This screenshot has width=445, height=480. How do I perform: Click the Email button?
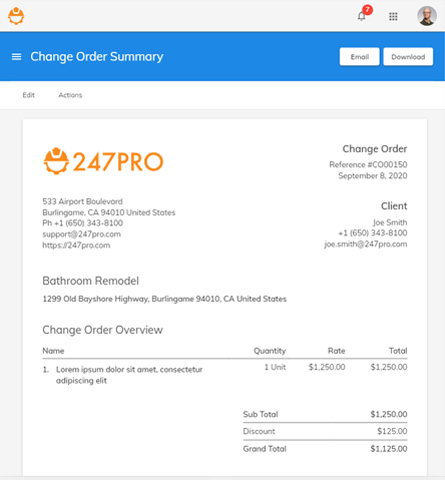click(359, 57)
